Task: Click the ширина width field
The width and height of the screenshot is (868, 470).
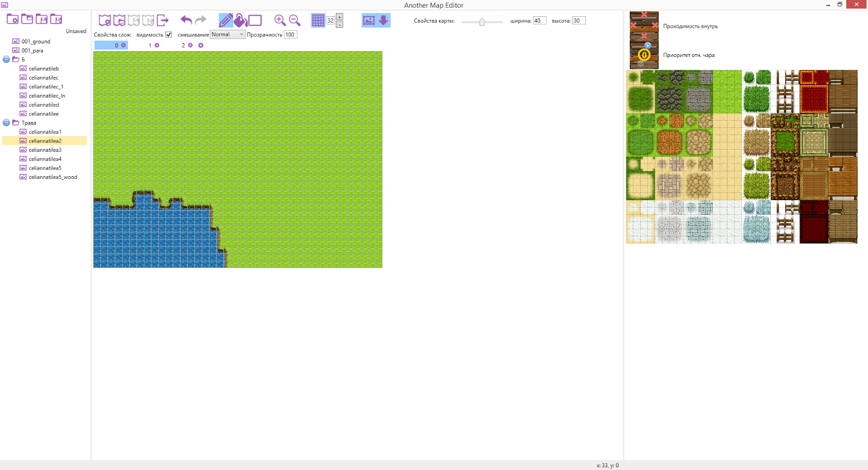Action: 539,21
